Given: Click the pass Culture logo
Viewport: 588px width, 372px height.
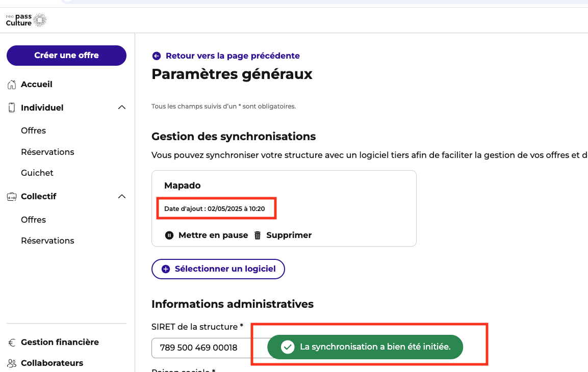Looking at the screenshot, I should (26, 20).
